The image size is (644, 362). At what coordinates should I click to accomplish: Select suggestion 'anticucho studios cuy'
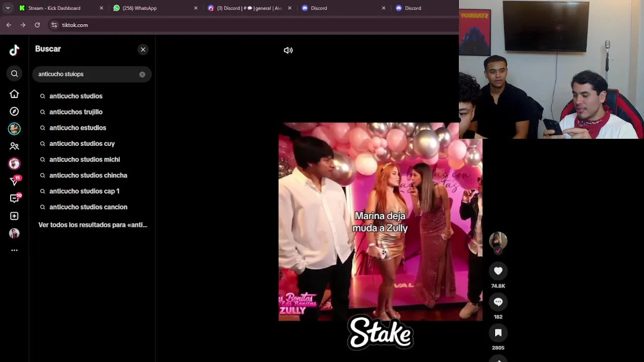coord(82,143)
